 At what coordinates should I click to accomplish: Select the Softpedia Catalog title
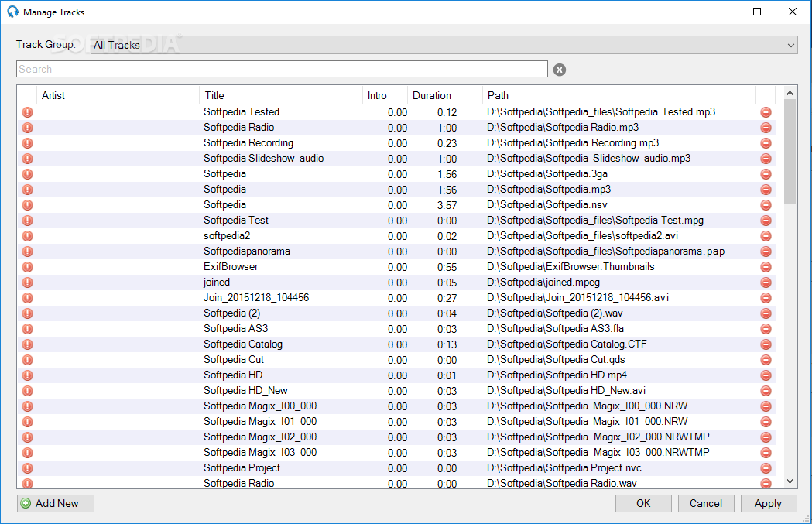pyautogui.click(x=243, y=344)
